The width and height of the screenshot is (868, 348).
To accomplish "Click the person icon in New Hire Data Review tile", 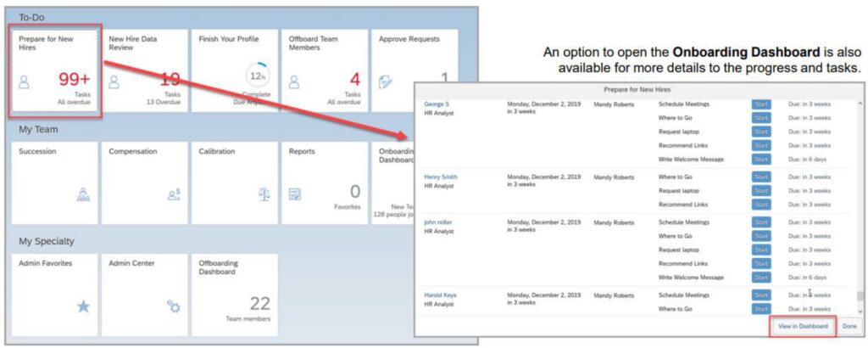I will coord(114,82).
